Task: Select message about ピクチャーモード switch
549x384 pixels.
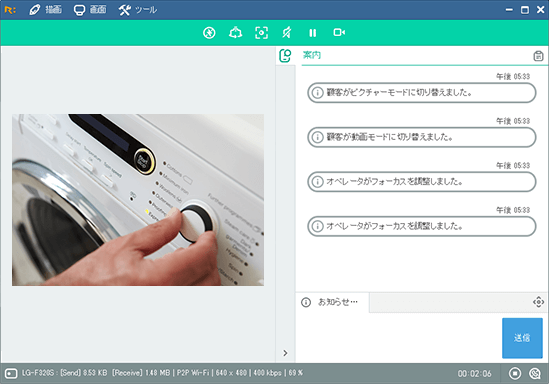Action: pyautogui.click(x=422, y=93)
